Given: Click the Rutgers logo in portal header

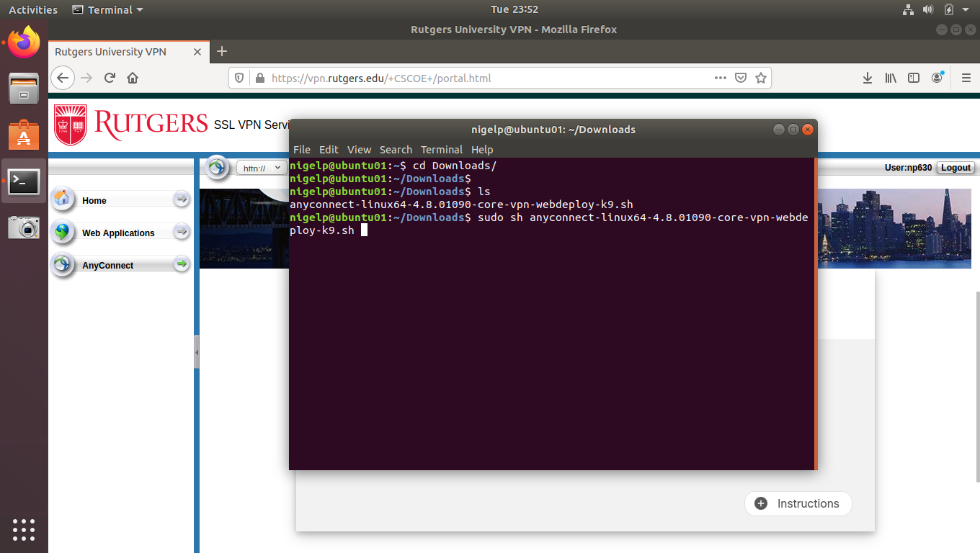Looking at the screenshot, I should [131, 125].
